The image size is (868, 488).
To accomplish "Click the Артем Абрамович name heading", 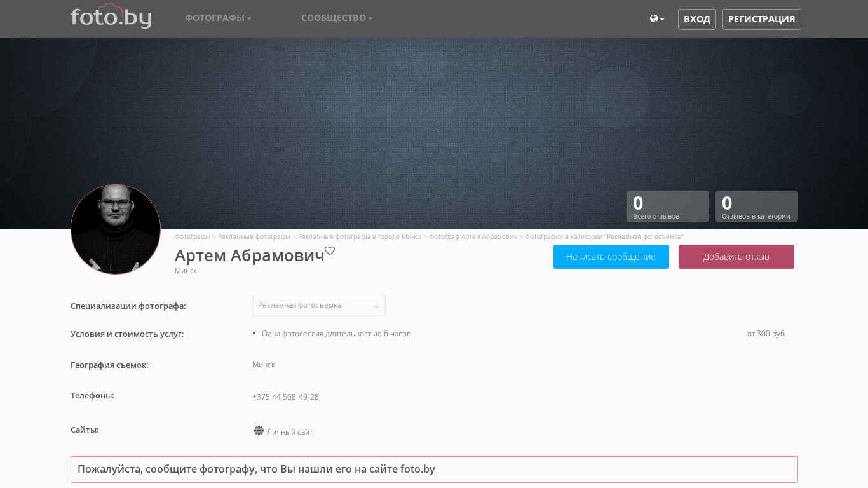I will pyautogui.click(x=250, y=255).
